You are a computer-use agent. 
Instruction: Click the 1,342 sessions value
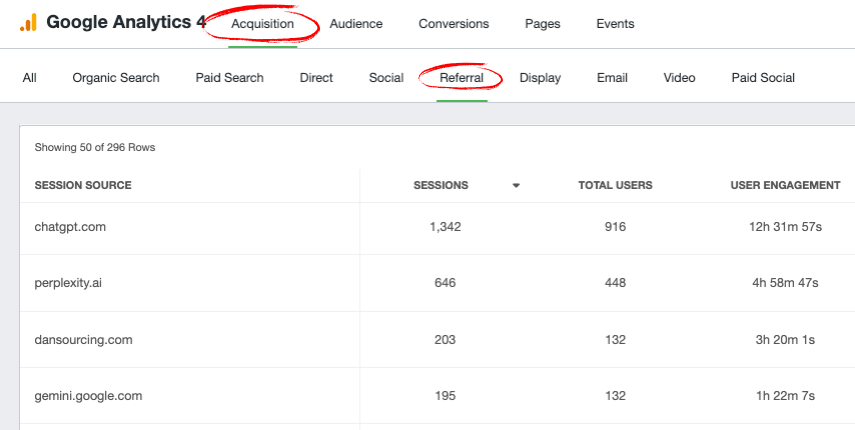(445, 227)
